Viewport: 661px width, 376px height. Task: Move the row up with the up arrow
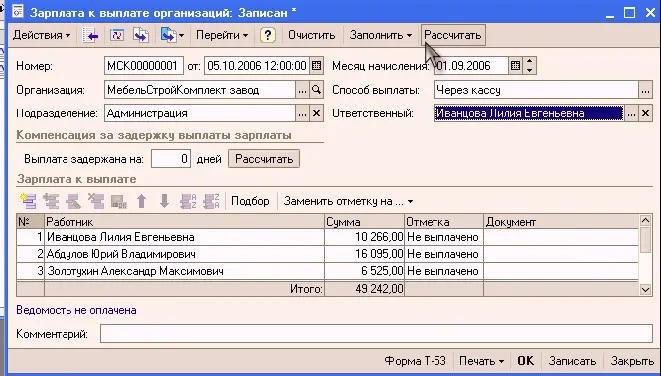tap(142, 201)
